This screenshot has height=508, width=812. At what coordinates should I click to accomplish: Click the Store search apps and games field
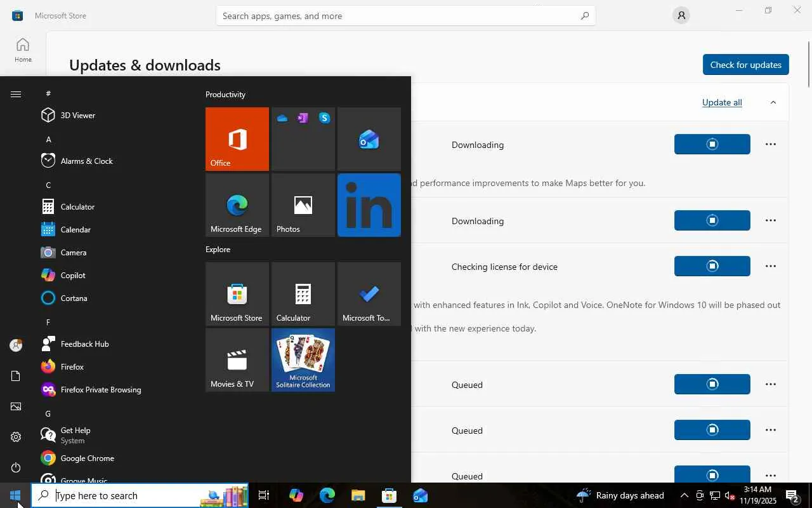coord(406,16)
